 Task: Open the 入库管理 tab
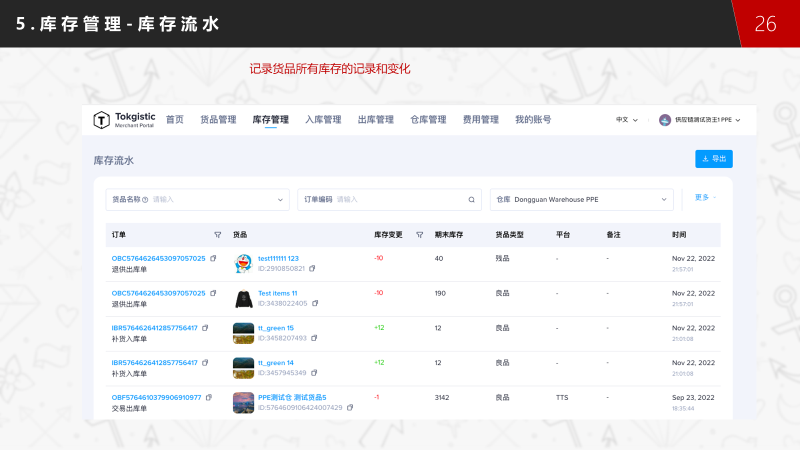pyautogui.click(x=323, y=119)
